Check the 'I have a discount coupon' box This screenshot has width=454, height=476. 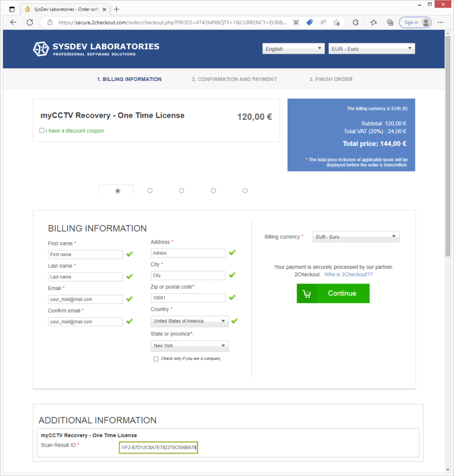pos(42,131)
